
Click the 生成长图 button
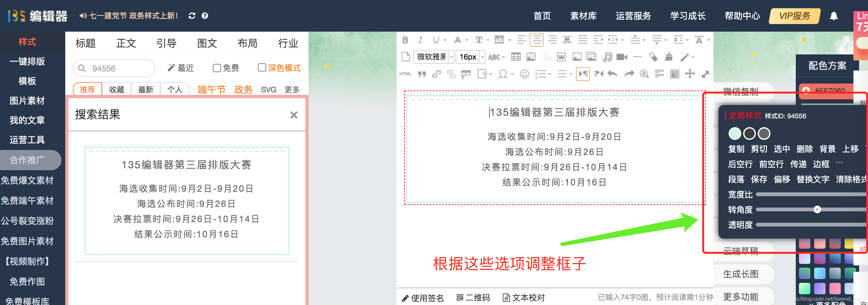click(740, 274)
